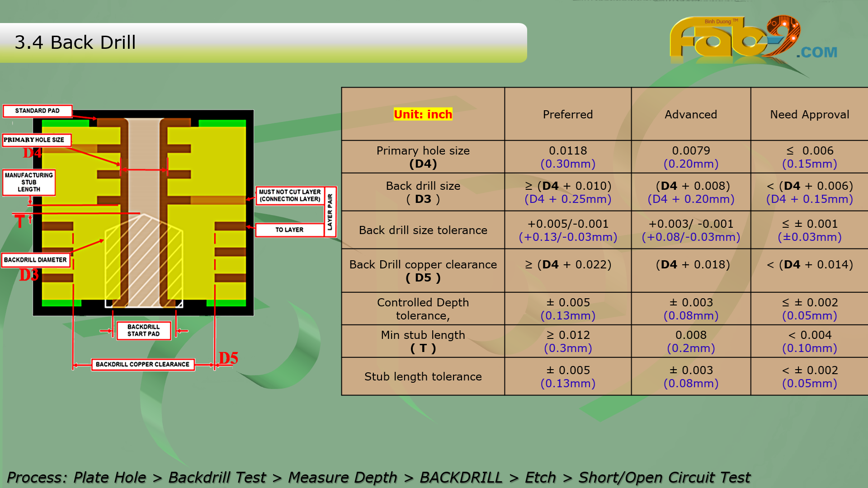The image size is (868, 488).
Task: Click the 3.4 Back Drill title
Action: tap(75, 42)
